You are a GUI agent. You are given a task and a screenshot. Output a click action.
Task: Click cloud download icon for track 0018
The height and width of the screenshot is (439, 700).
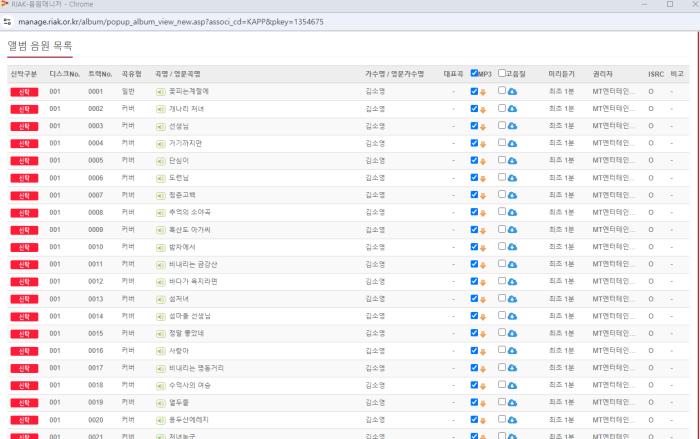coord(512,385)
